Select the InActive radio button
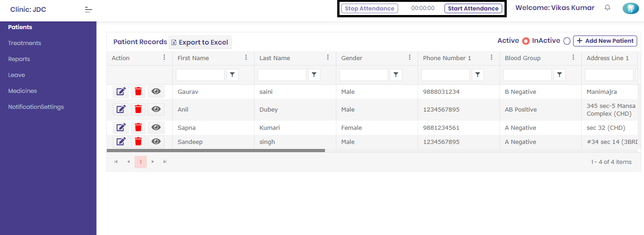Viewport: 644px width, 235px height. point(567,41)
